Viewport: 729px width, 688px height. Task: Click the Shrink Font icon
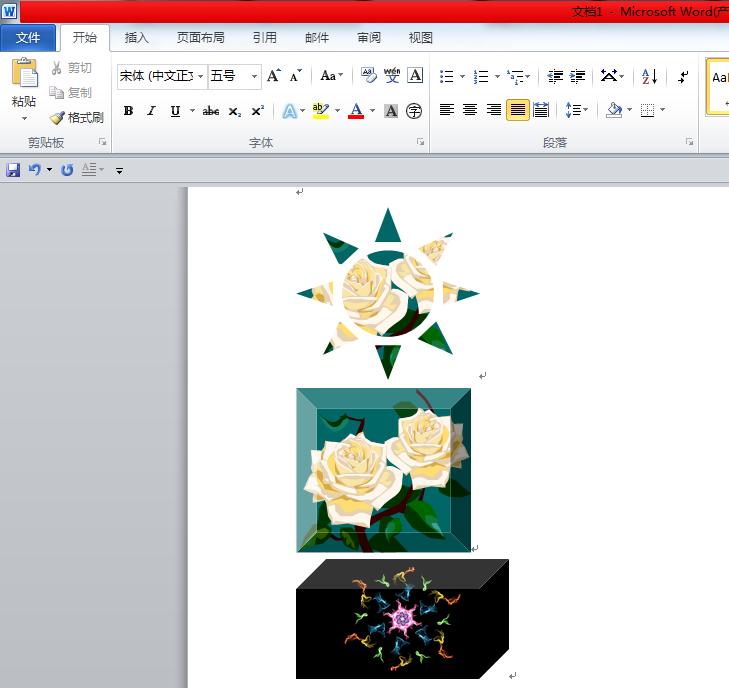coord(296,75)
